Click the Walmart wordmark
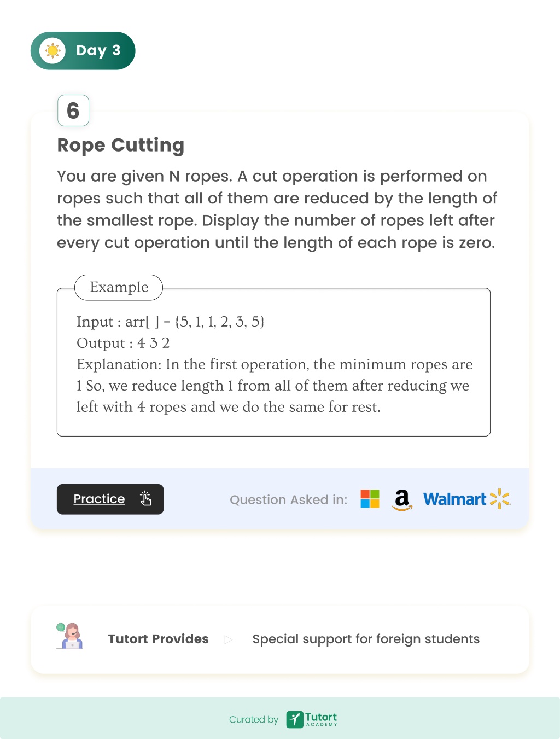This screenshot has height=739, width=560. coord(454,499)
